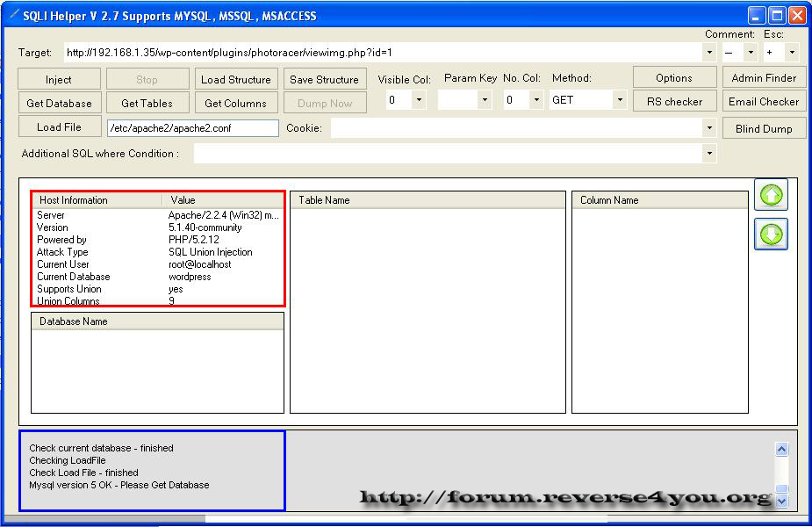Select the Server row in Host Information

(x=158, y=215)
